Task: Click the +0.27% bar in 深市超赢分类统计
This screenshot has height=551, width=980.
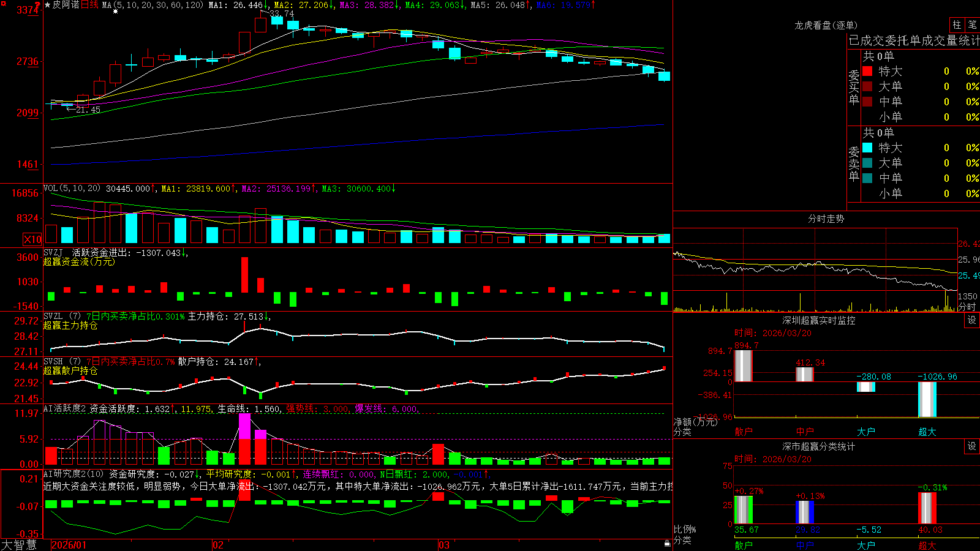Action: click(x=743, y=509)
